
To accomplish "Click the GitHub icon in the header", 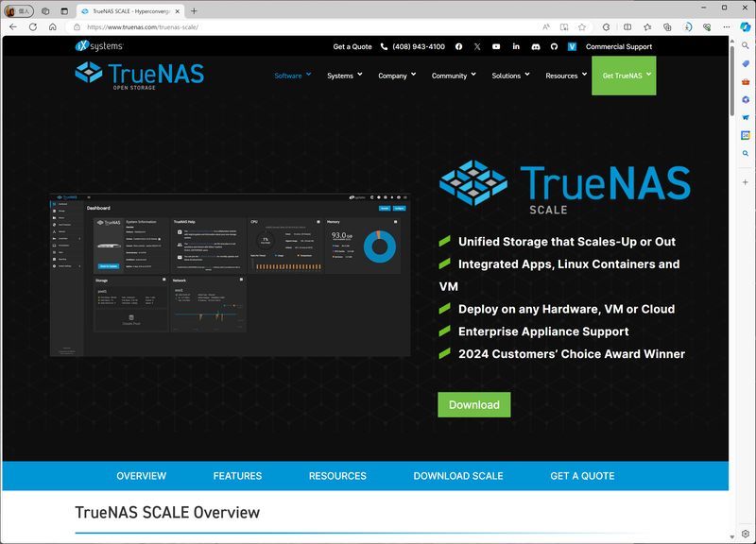I will coord(554,46).
